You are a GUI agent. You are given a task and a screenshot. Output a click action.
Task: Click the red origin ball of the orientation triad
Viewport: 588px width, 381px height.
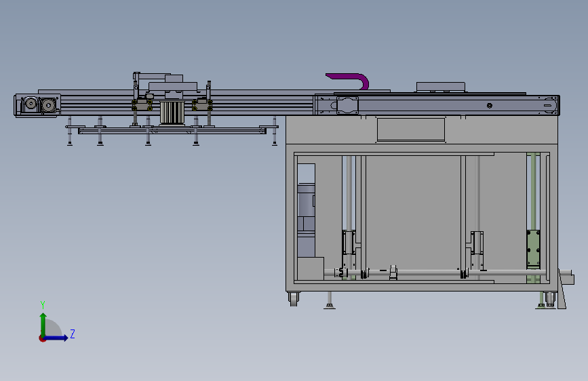42,338
